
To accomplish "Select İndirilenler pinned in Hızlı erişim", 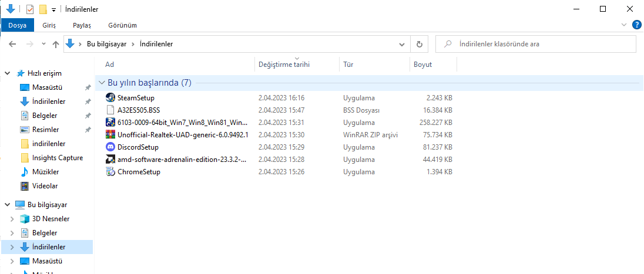I will coord(49,102).
